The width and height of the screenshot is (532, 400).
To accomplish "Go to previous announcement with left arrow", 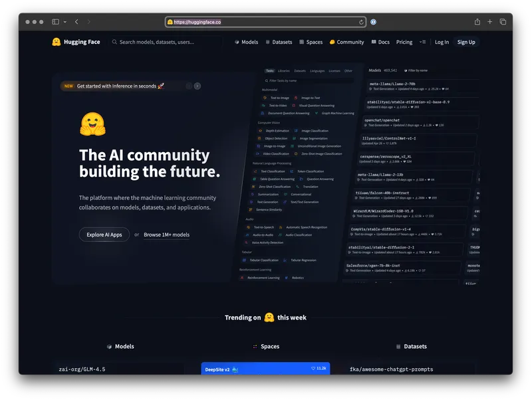I will 189,86.
